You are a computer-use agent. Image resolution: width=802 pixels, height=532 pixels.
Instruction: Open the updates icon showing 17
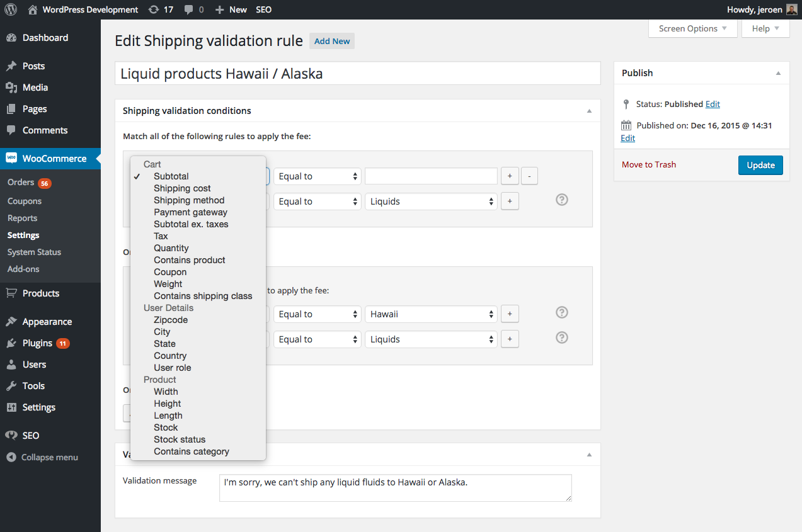(x=154, y=9)
